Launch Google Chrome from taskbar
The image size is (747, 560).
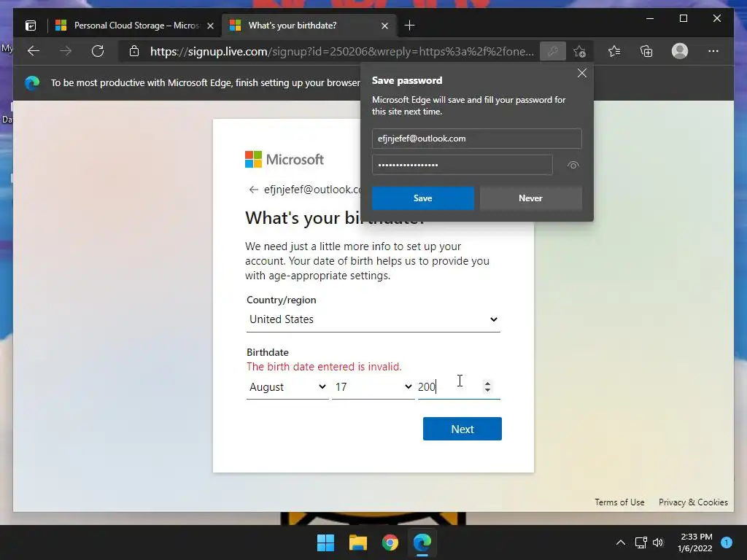390,542
